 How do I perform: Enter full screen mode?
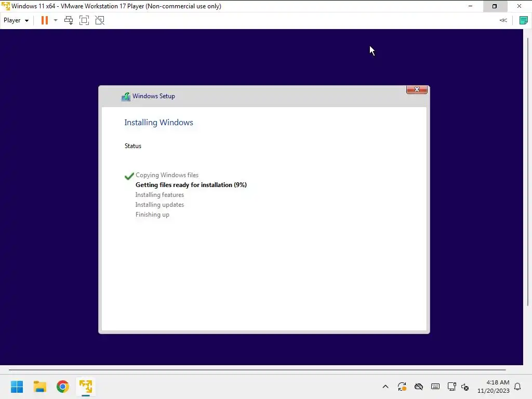(x=84, y=20)
